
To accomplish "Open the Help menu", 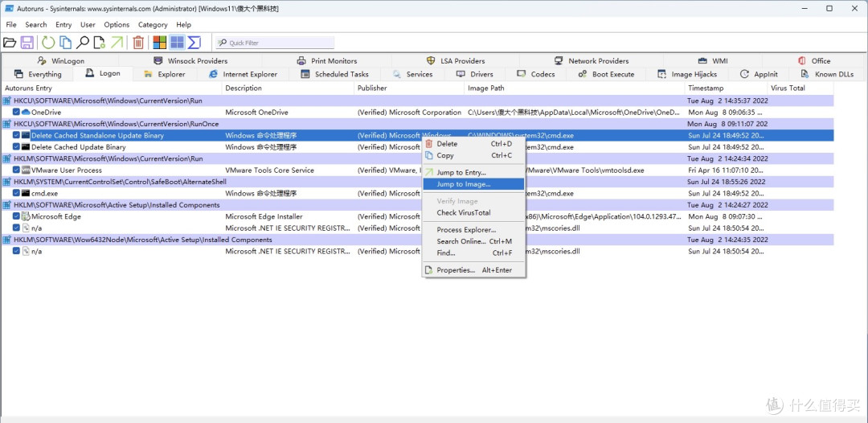I will [x=184, y=24].
